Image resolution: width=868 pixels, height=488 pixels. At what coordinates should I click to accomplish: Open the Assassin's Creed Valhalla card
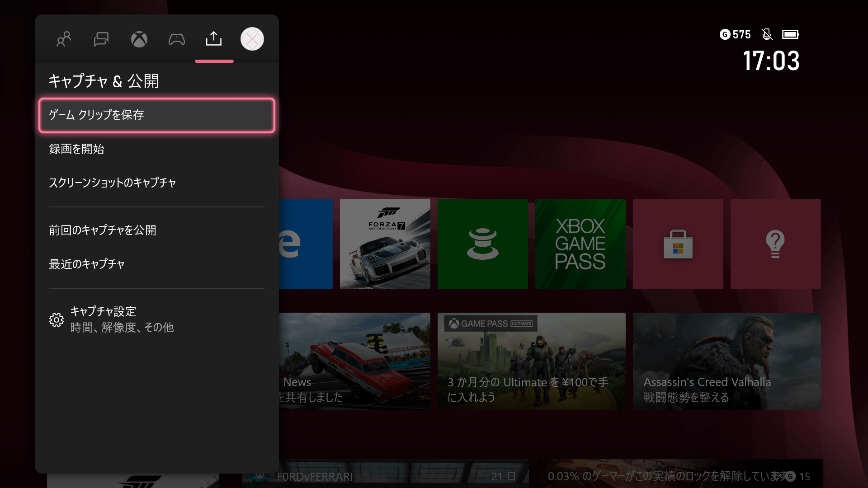tap(727, 361)
